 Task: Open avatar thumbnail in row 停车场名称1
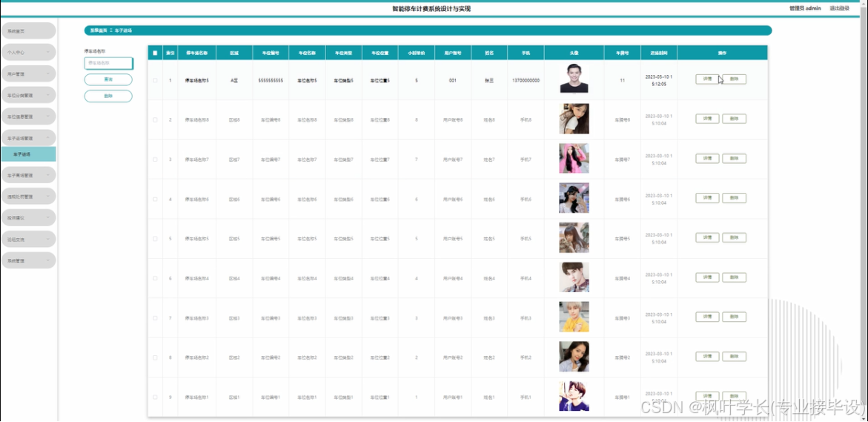click(x=574, y=396)
